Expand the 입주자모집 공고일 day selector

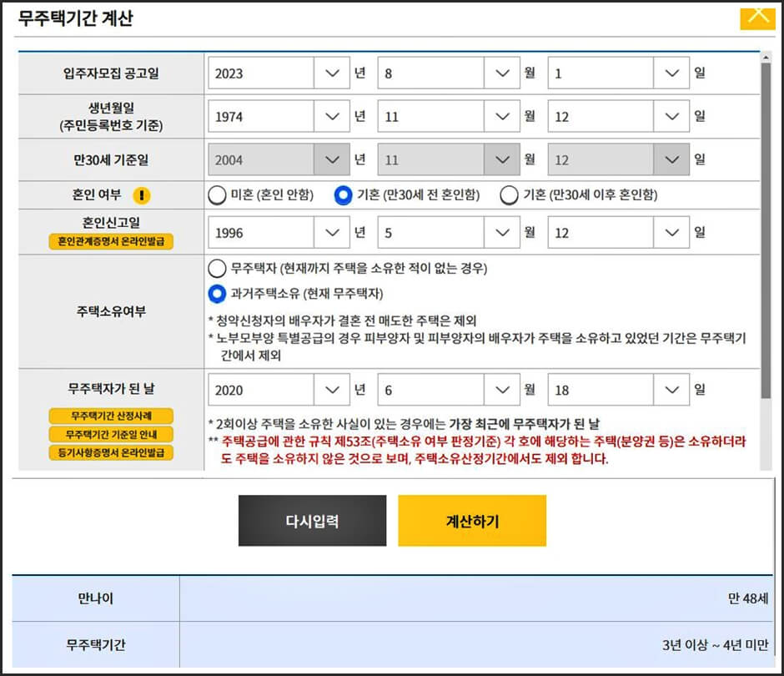(671, 73)
